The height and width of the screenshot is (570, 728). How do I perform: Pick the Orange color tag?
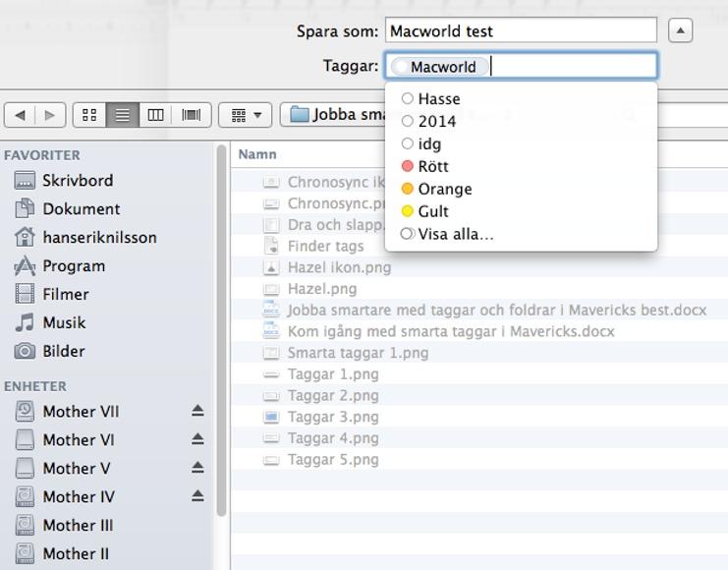(444, 189)
